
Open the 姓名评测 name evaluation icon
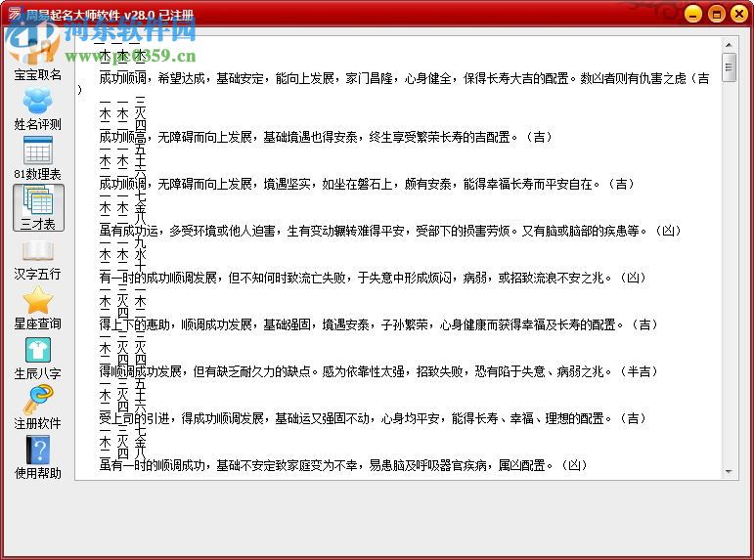click(x=37, y=109)
